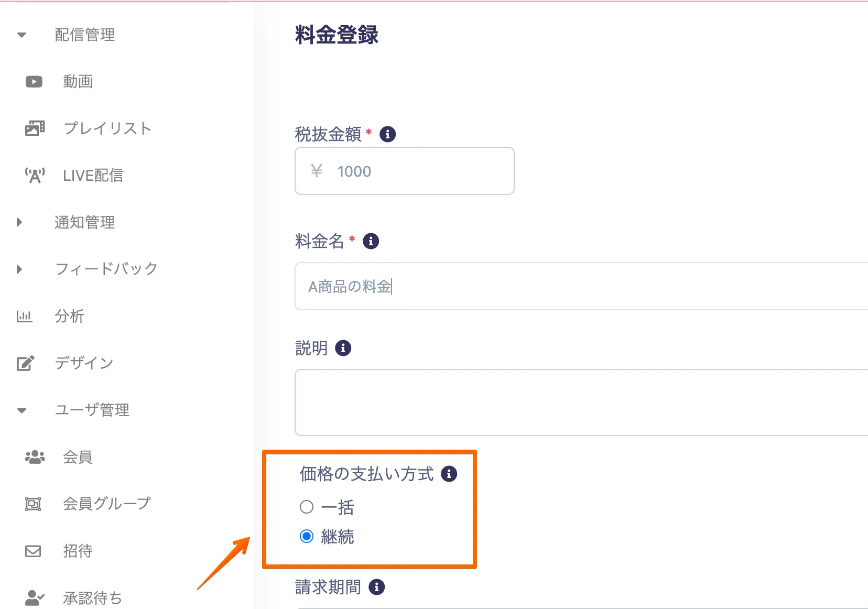This screenshot has height=609, width=868.
Task: Open 会員グループ in the sidebar
Action: [106, 504]
